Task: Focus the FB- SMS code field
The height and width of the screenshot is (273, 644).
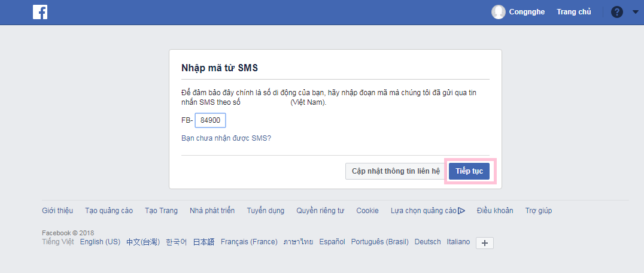Action: pos(210,120)
